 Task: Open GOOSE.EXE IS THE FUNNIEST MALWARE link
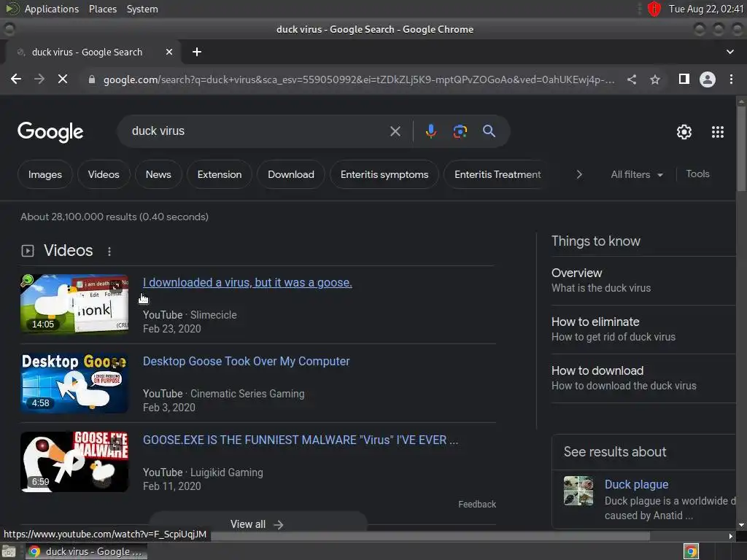tap(301, 440)
